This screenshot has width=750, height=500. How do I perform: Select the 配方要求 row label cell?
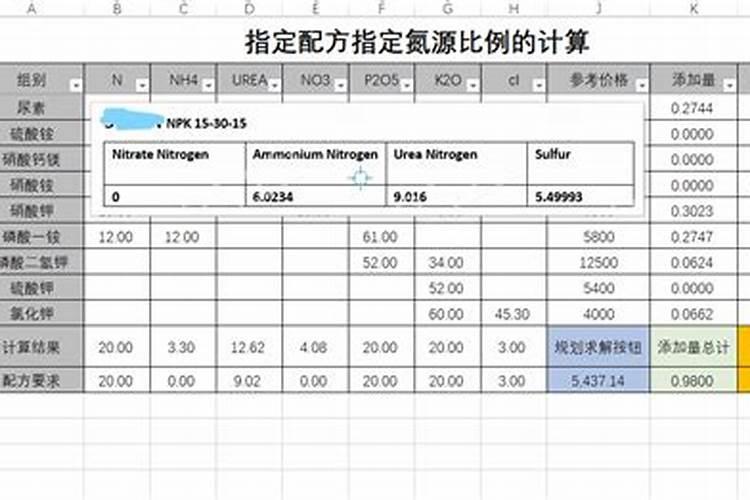coord(41,381)
